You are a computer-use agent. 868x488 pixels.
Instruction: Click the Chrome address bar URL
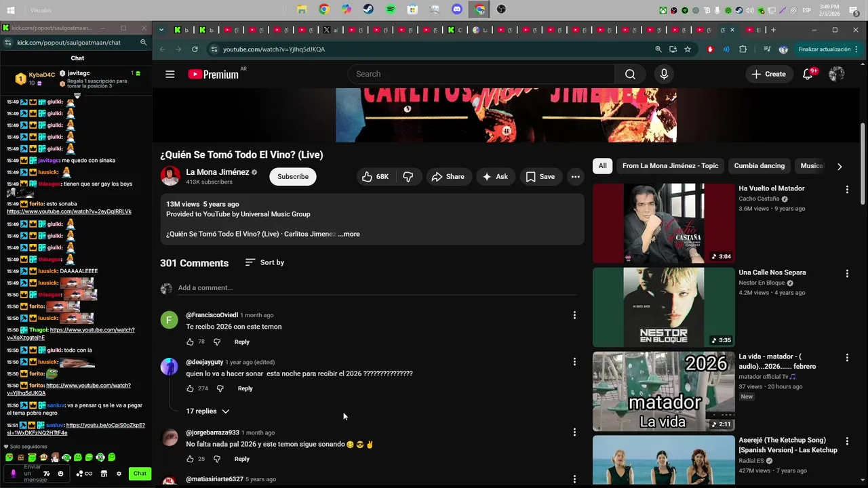[274, 49]
